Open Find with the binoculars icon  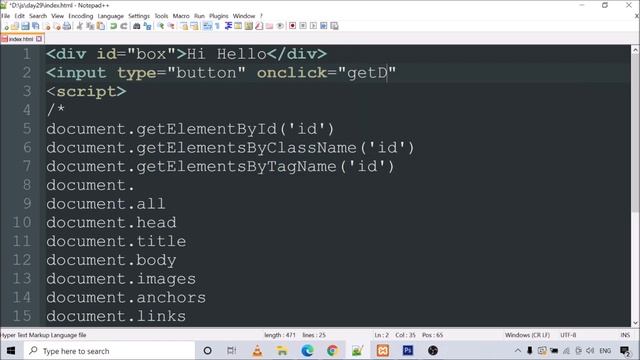pos(137,26)
